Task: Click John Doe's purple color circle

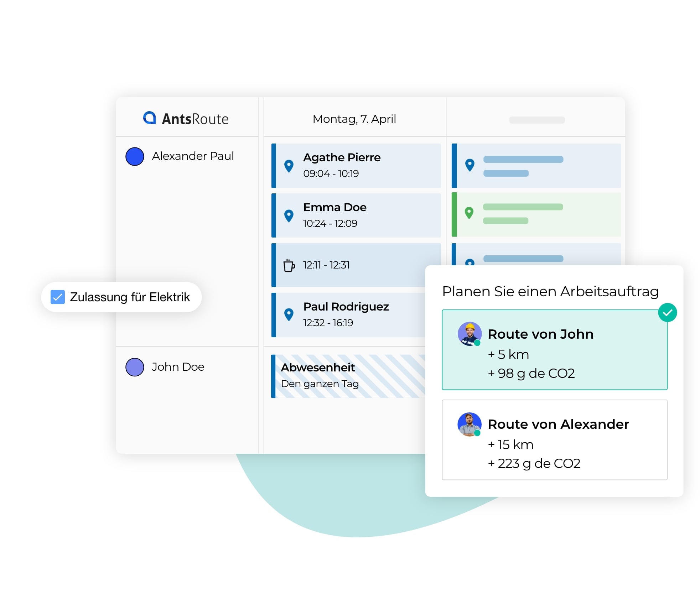Action: 135,367
